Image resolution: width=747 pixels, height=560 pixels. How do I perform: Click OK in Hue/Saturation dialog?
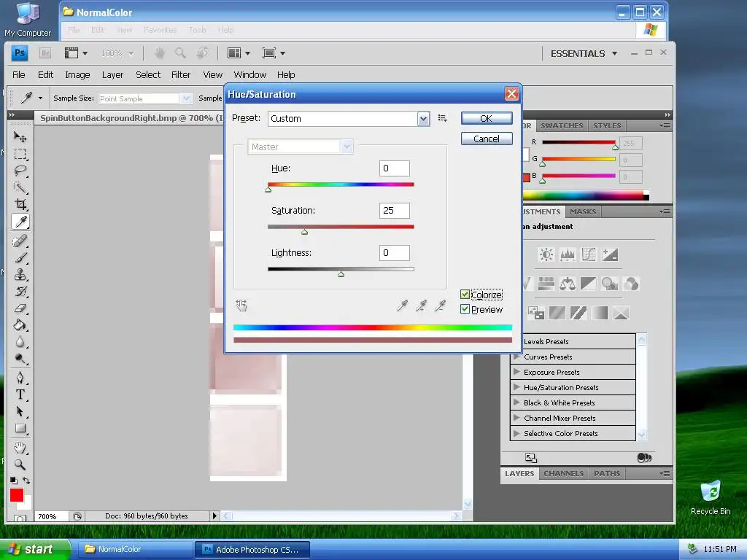click(487, 118)
